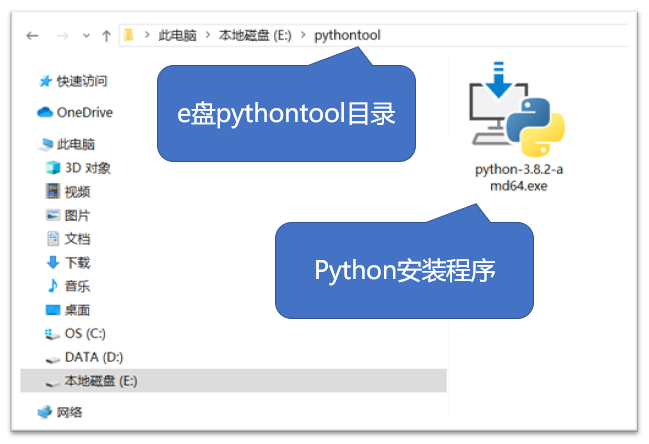Open the 文档 folder

(x=77, y=239)
